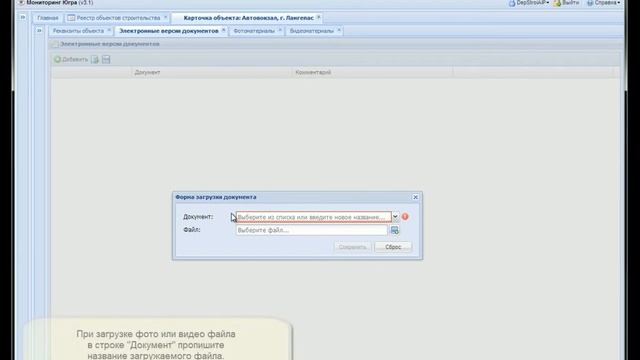Open the Главная tab
This screenshot has height=360, width=640.
(x=48, y=18)
